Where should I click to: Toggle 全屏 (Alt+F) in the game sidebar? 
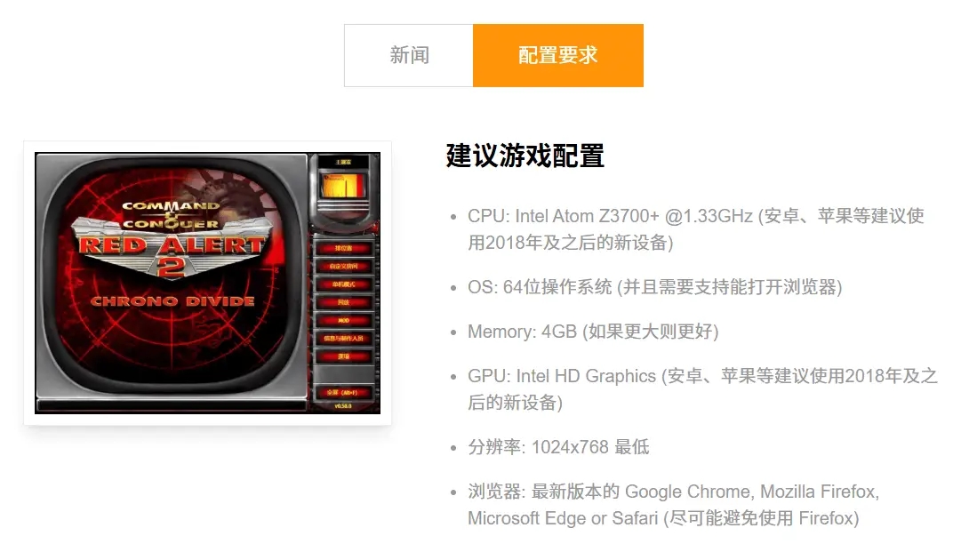click(x=343, y=392)
